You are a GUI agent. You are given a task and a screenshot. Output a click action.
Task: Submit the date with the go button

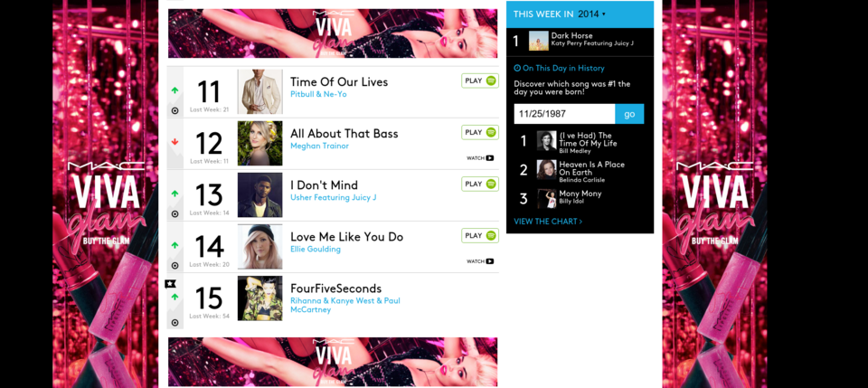click(x=629, y=114)
